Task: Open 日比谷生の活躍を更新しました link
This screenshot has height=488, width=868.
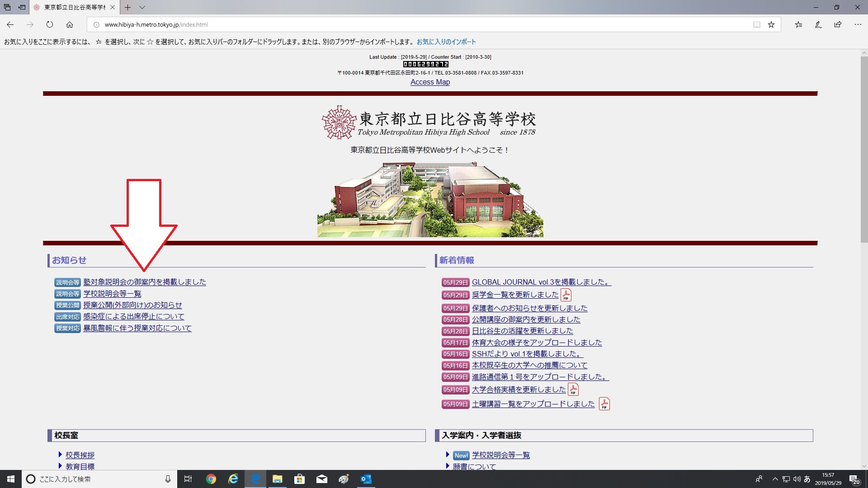Action: [523, 331]
